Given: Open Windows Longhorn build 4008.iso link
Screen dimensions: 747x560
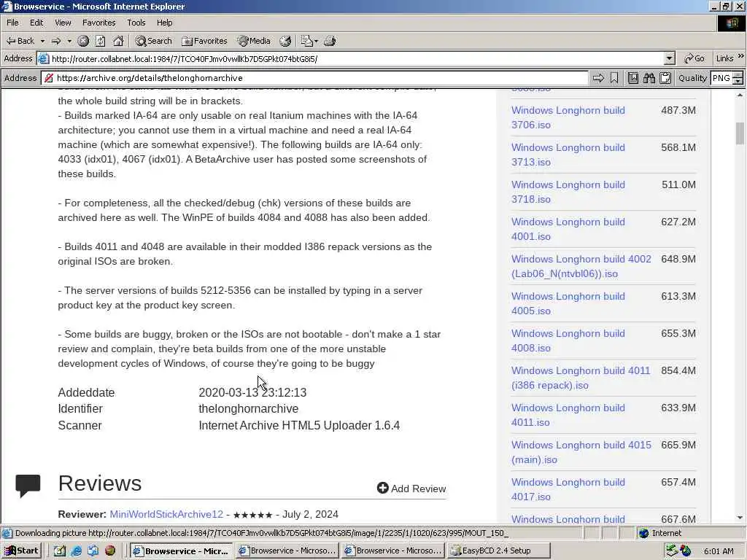Looking at the screenshot, I should click(x=568, y=340).
